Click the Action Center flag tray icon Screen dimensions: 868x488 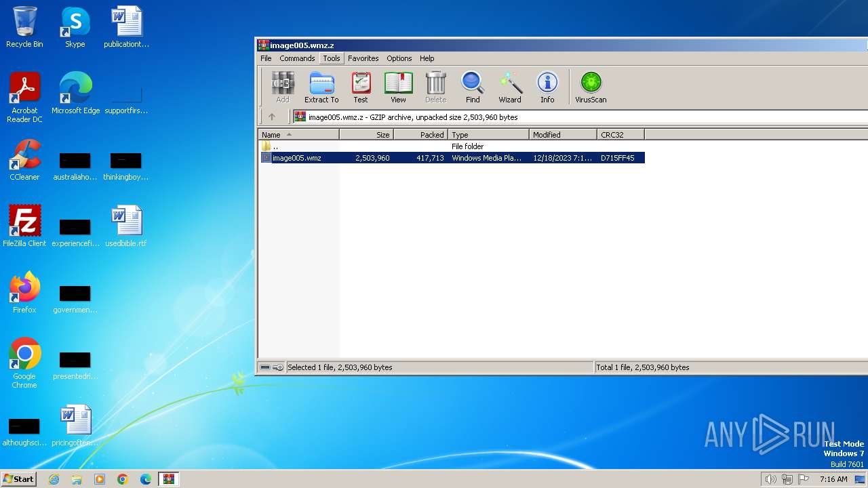point(804,479)
